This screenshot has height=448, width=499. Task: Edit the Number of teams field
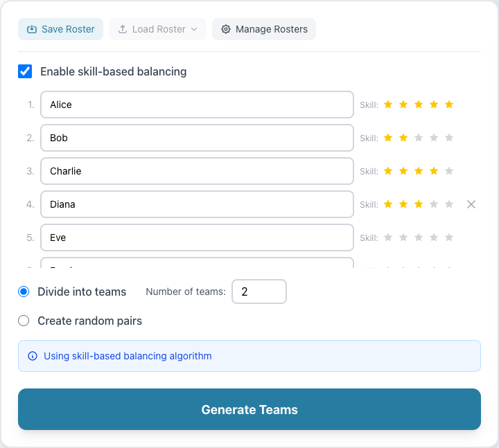[259, 292]
